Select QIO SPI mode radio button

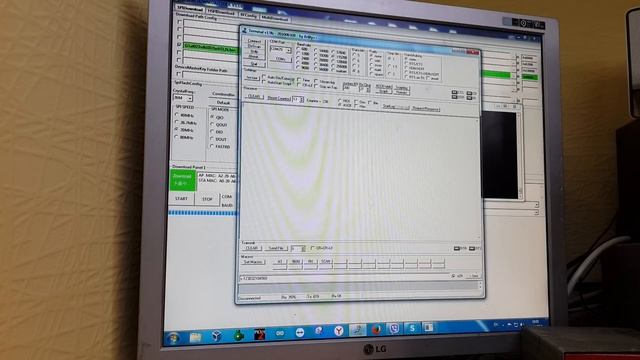coord(212,117)
